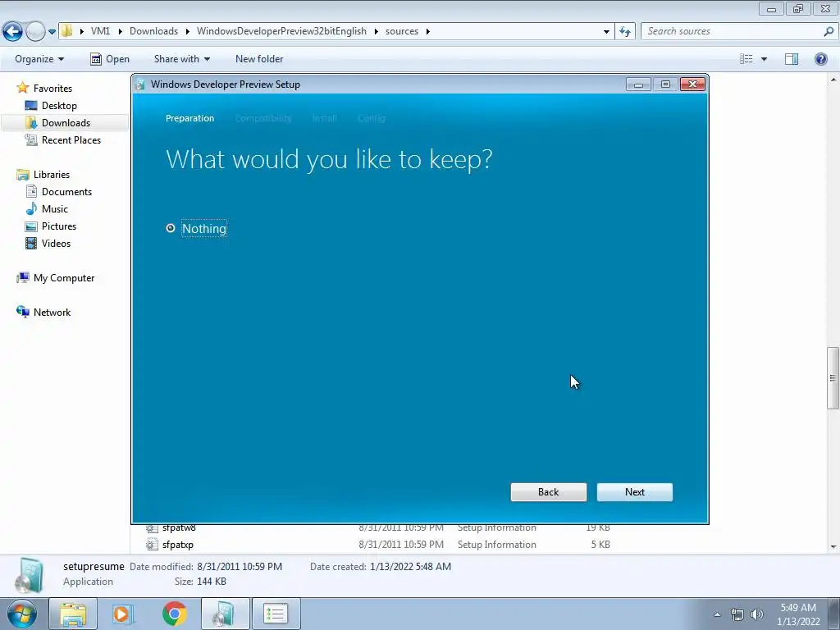Open the checklist app on taskbar
Screen dimensions: 840x630
coord(276,614)
